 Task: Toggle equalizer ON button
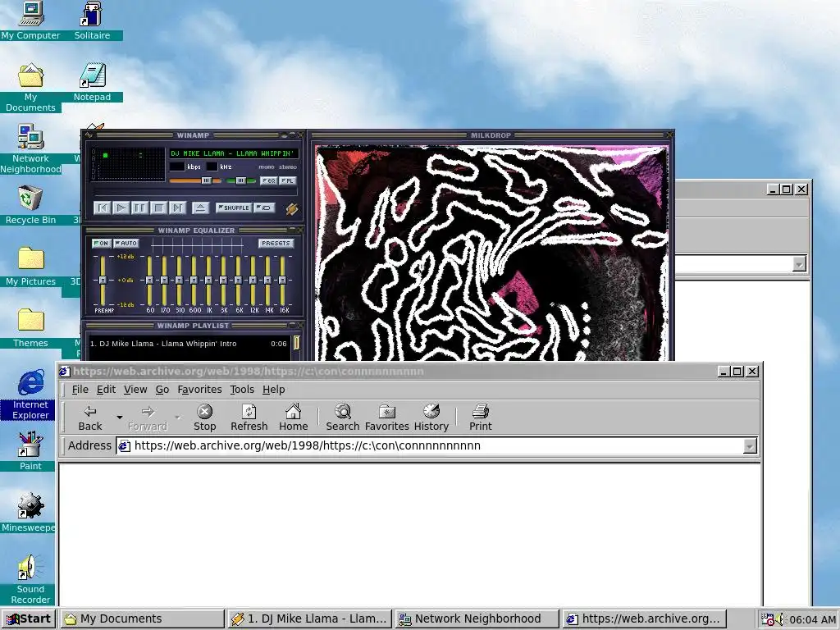click(101, 243)
